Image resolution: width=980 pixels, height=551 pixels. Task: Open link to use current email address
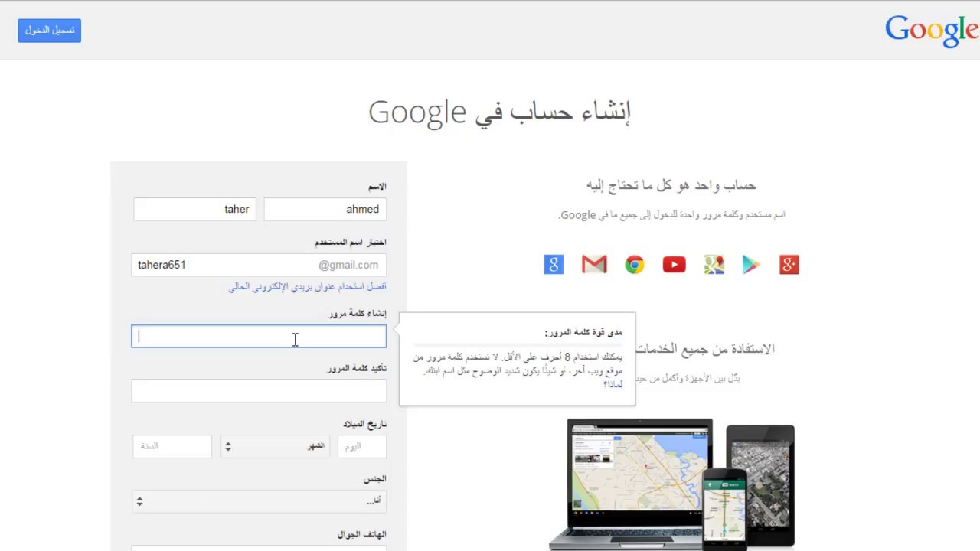[x=308, y=286]
